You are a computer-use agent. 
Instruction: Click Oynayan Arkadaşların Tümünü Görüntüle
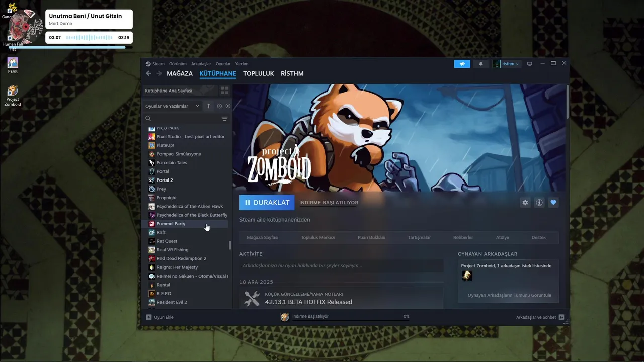coord(510,295)
